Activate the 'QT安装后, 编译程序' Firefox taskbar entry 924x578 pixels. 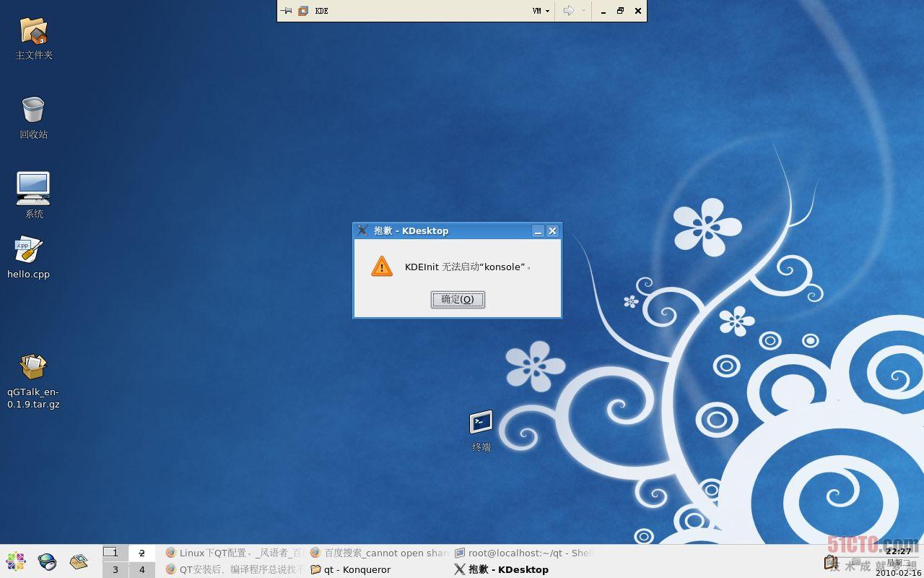235,569
